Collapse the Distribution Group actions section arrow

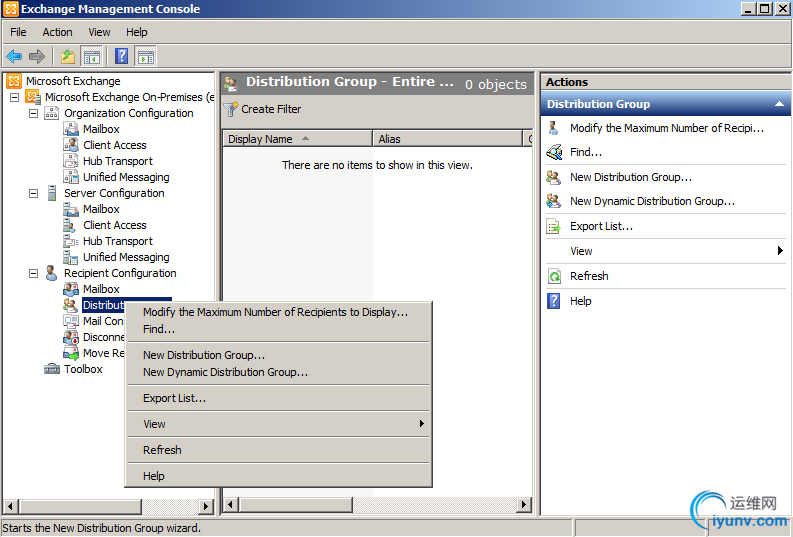pos(779,104)
